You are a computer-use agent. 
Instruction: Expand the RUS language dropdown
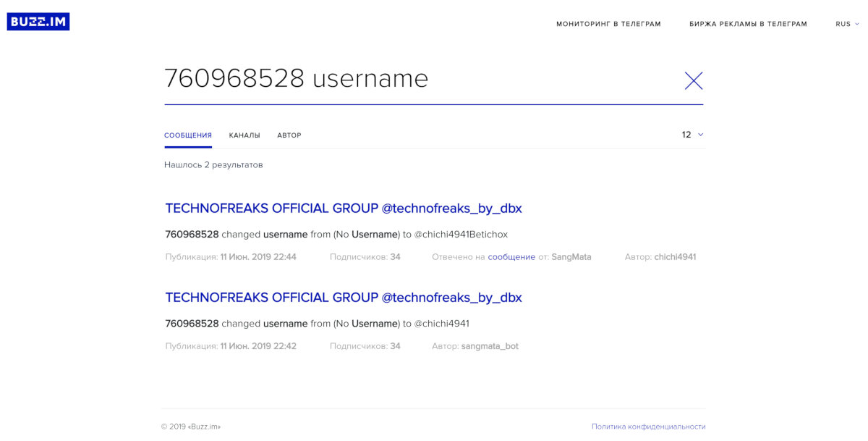(847, 24)
